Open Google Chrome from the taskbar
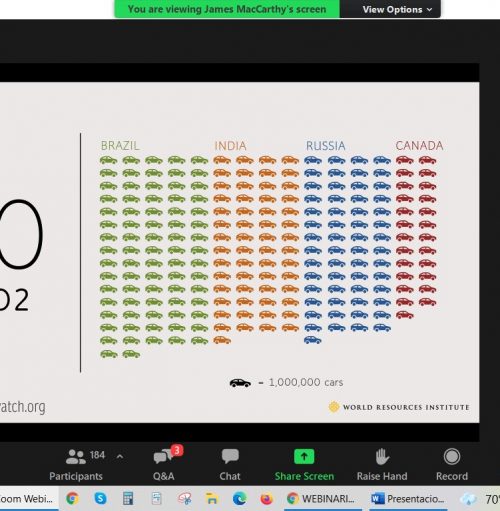 pos(72,499)
